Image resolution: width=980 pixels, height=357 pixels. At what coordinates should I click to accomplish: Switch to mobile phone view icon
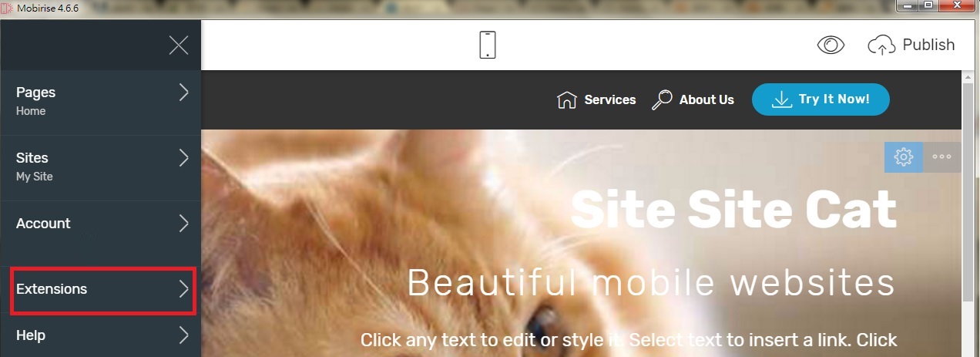click(x=487, y=45)
